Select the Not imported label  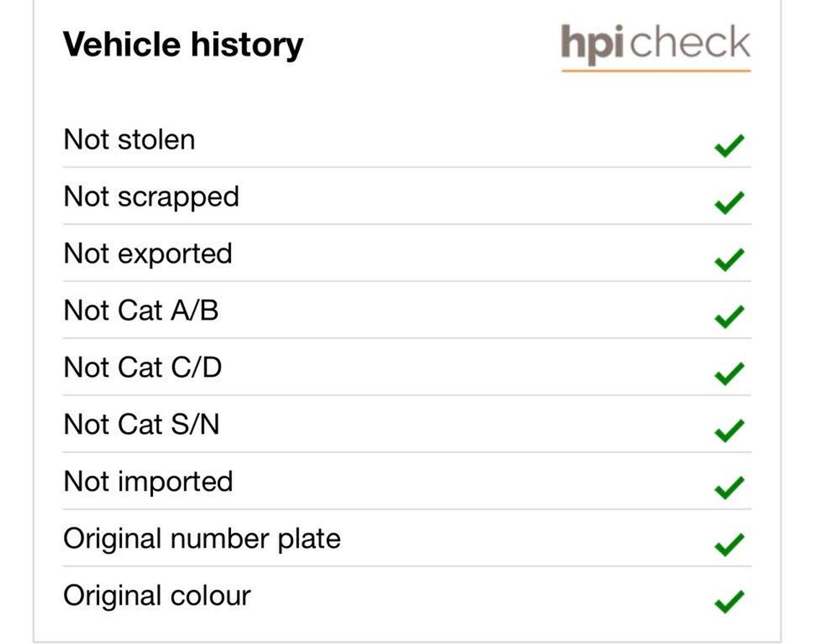pyautogui.click(x=148, y=483)
